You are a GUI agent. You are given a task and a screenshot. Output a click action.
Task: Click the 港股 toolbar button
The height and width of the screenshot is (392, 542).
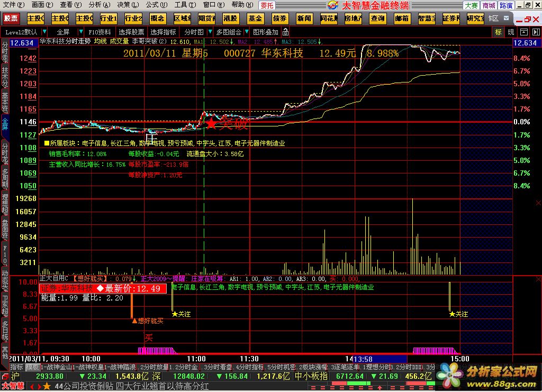pyautogui.click(x=231, y=19)
